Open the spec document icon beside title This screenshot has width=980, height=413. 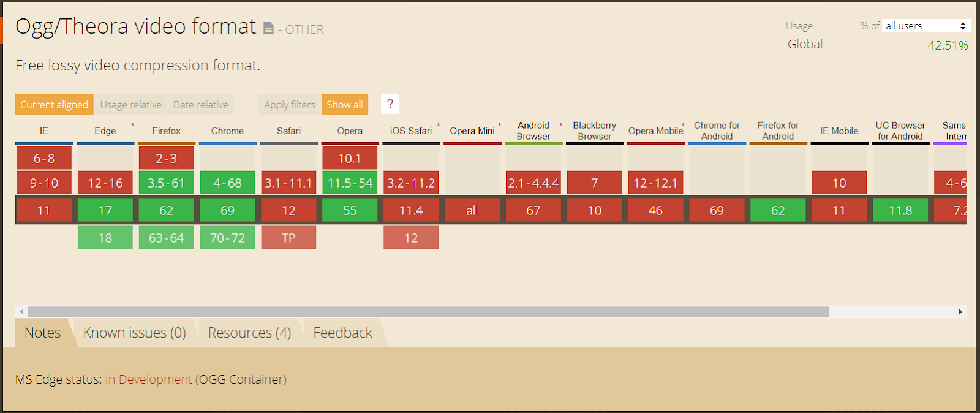click(268, 29)
